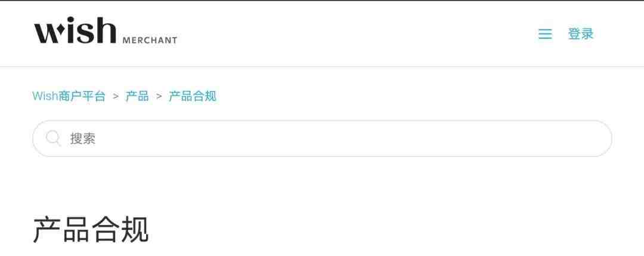The height and width of the screenshot is (256, 644).
Task: Click the chevron separator after Wish商户平台
Action: tap(116, 97)
